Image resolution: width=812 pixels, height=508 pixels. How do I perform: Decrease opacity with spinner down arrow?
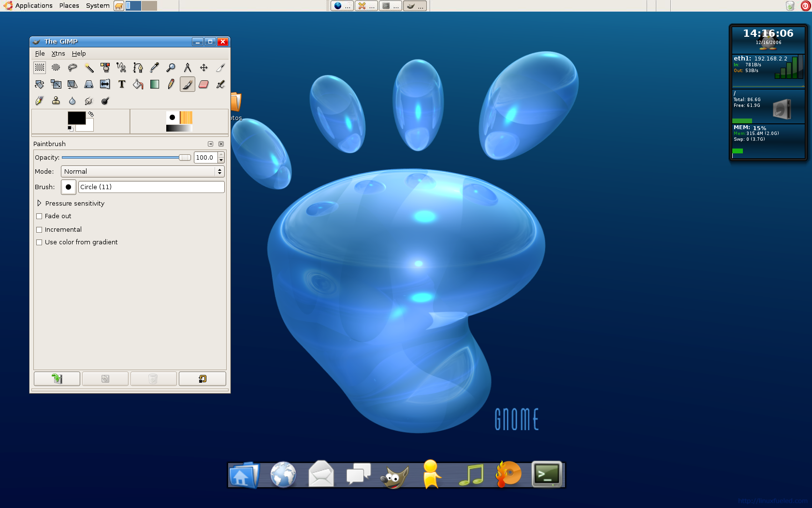(221, 160)
